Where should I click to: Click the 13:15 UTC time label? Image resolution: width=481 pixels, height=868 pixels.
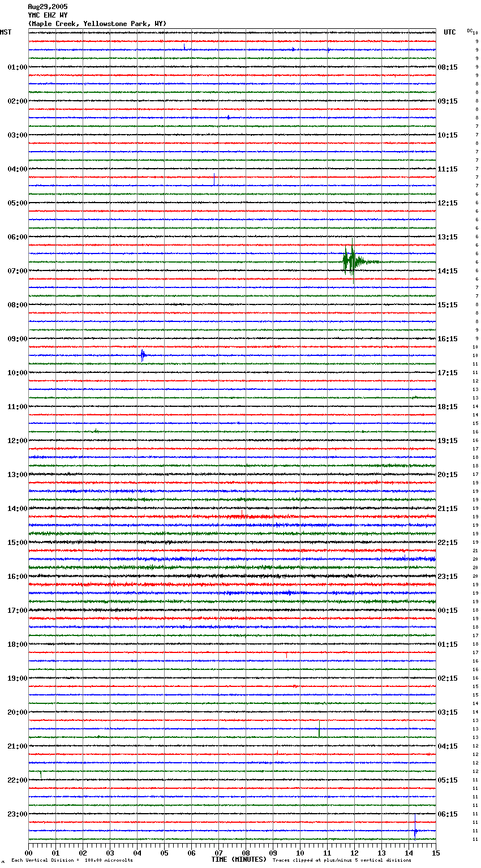(448, 237)
